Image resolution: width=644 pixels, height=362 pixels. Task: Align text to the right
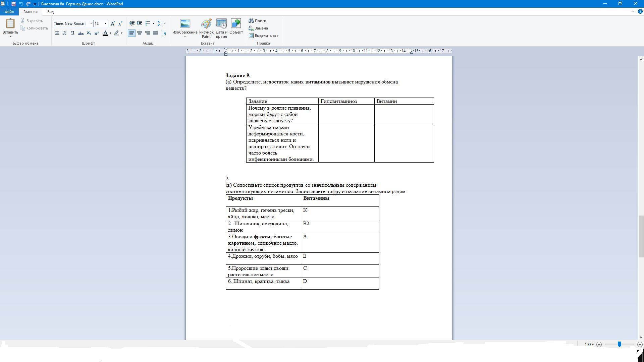pyautogui.click(x=147, y=33)
